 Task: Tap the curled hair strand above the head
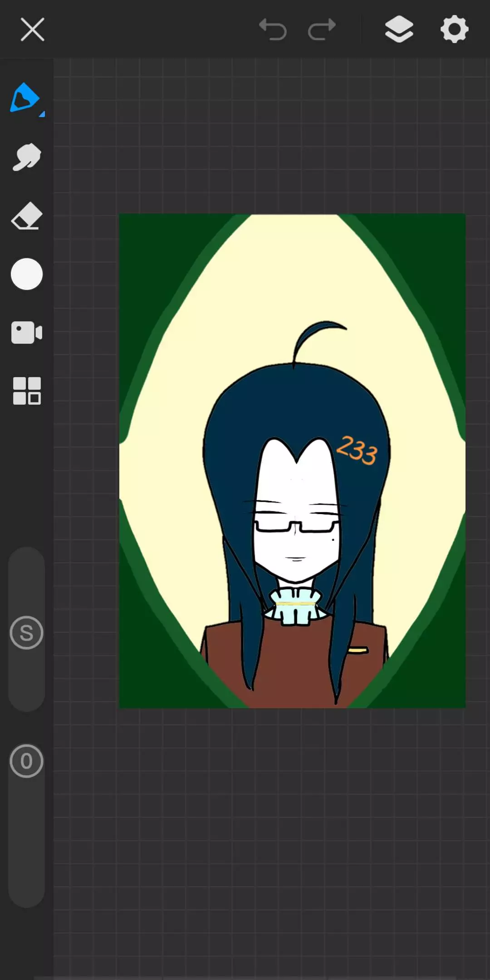click(318, 333)
